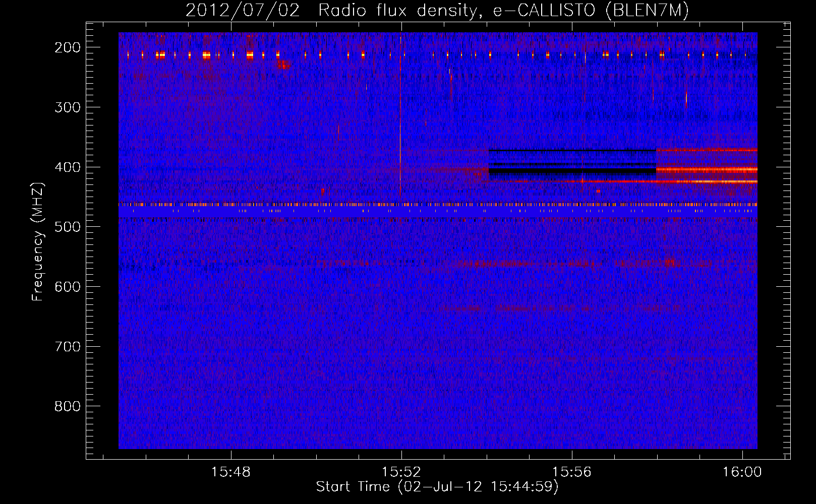Click the 600 frequency tick label

point(68,287)
